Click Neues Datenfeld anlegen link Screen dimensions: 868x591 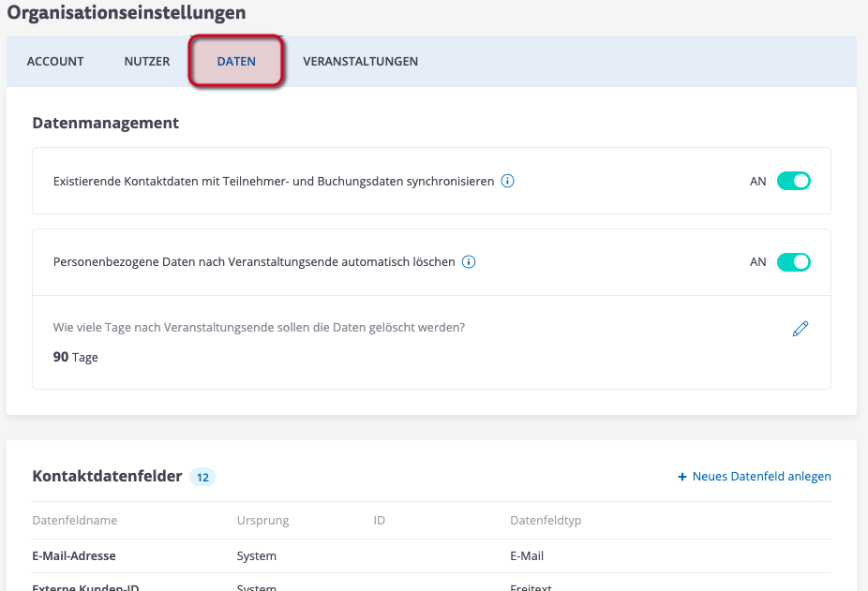pyautogui.click(x=761, y=477)
